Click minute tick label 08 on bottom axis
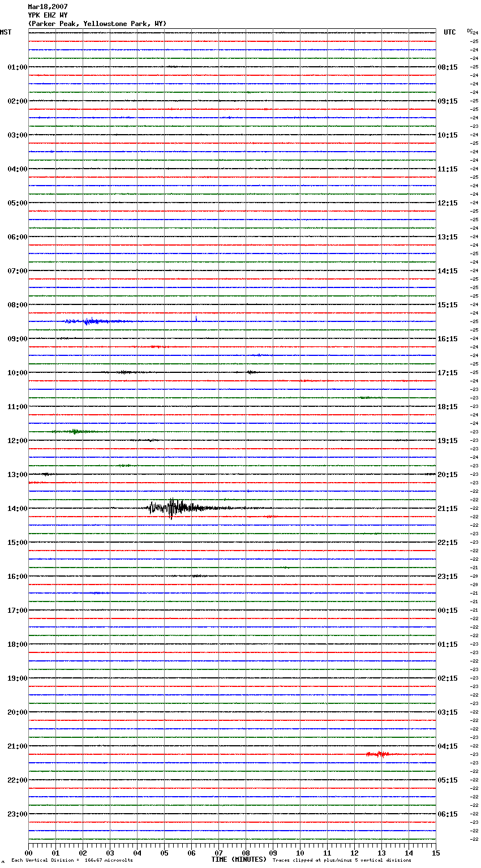 tap(246, 853)
